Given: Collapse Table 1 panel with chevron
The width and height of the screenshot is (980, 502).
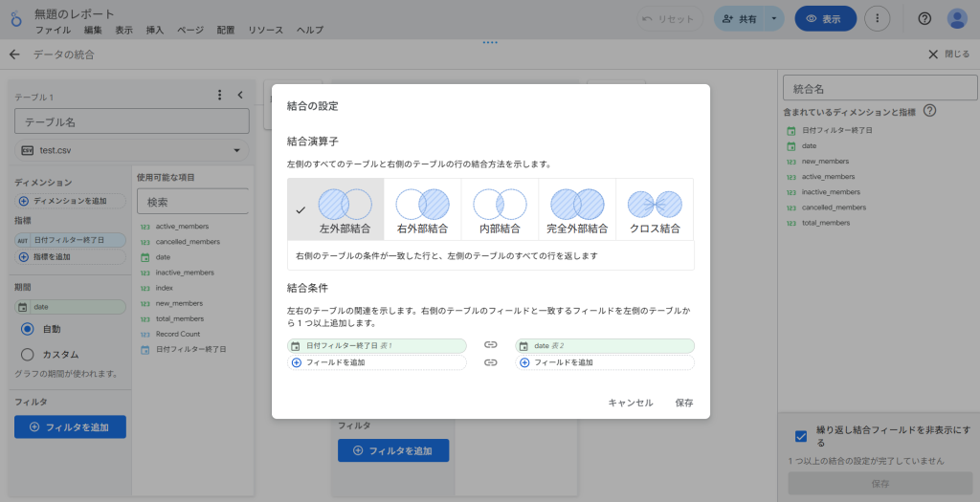Looking at the screenshot, I should [x=240, y=95].
